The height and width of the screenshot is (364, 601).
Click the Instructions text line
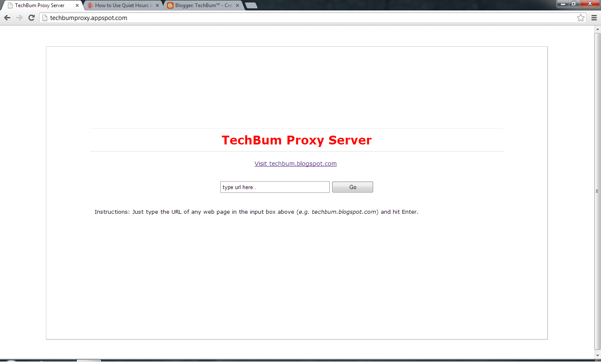pos(256,212)
